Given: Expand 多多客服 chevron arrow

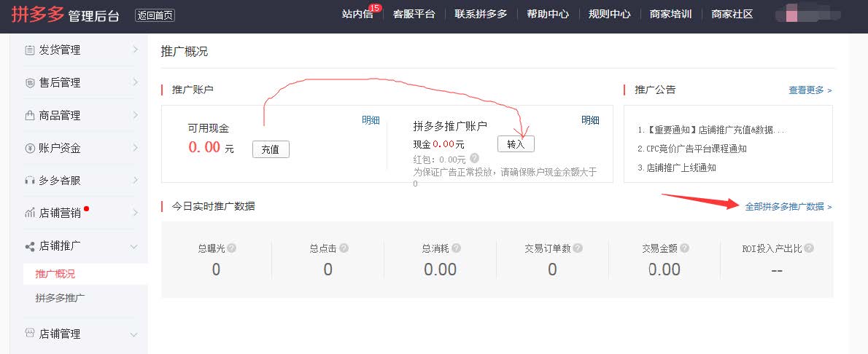Looking at the screenshot, I should pyautogui.click(x=135, y=181).
